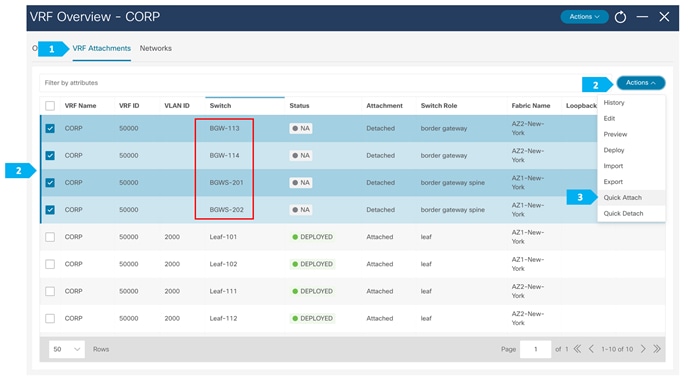The height and width of the screenshot is (379, 696).
Task: Check the Leaf-101 row checkbox
Action: click(x=50, y=237)
